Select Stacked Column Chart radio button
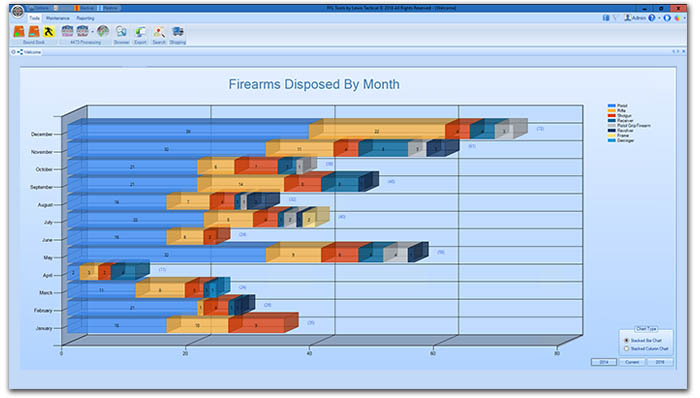The height and width of the screenshot is (398, 700). 626,348
